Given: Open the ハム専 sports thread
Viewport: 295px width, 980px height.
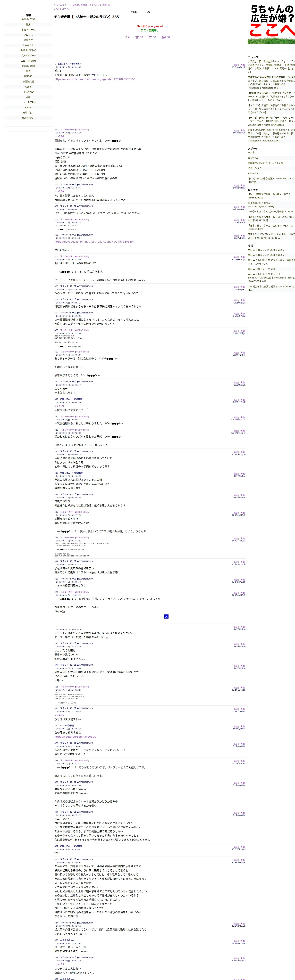Looking at the screenshot, I should (x=251, y=153).
